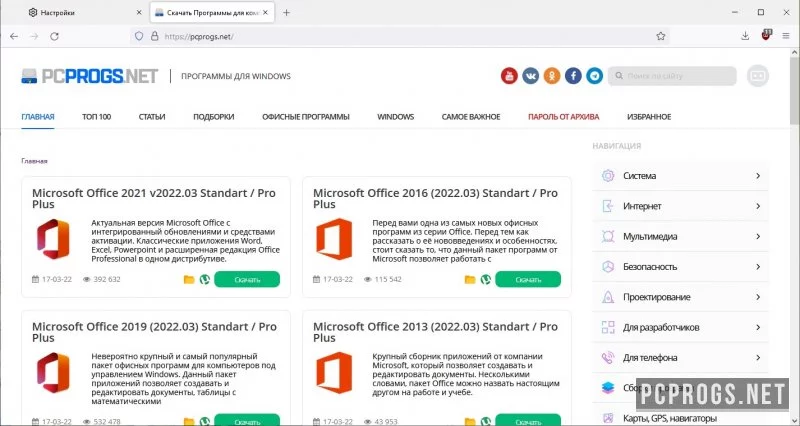Expand the Проектирование category chevron
The image size is (800, 426).
click(758, 297)
